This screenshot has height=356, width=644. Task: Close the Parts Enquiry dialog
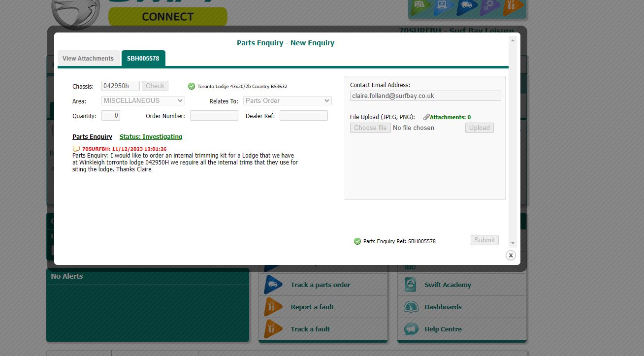tap(511, 255)
